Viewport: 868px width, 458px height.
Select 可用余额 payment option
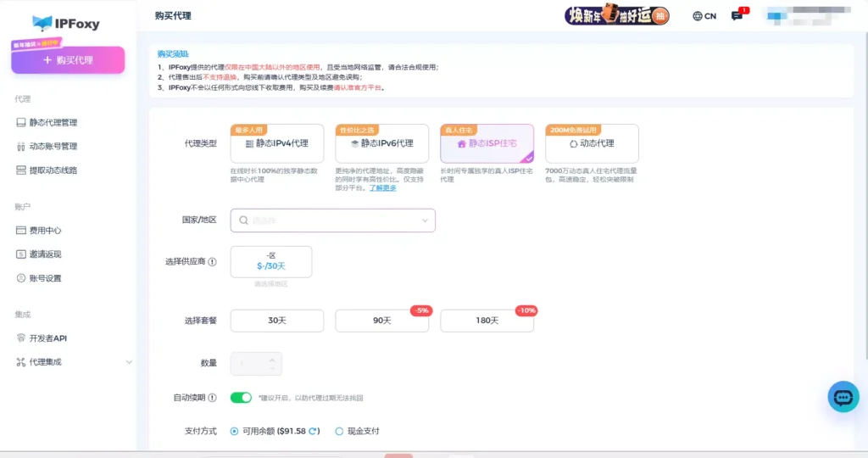(235, 431)
